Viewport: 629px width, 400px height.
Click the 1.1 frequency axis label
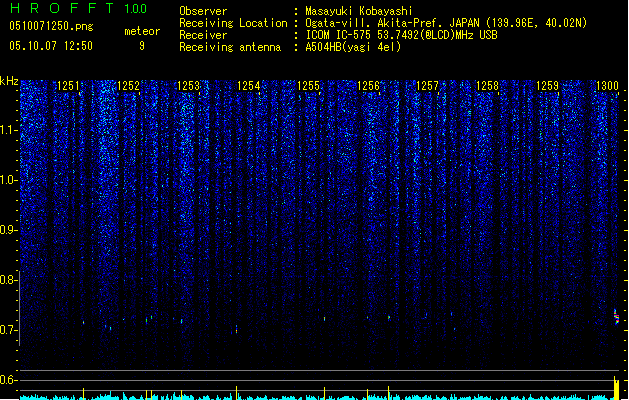[8, 130]
